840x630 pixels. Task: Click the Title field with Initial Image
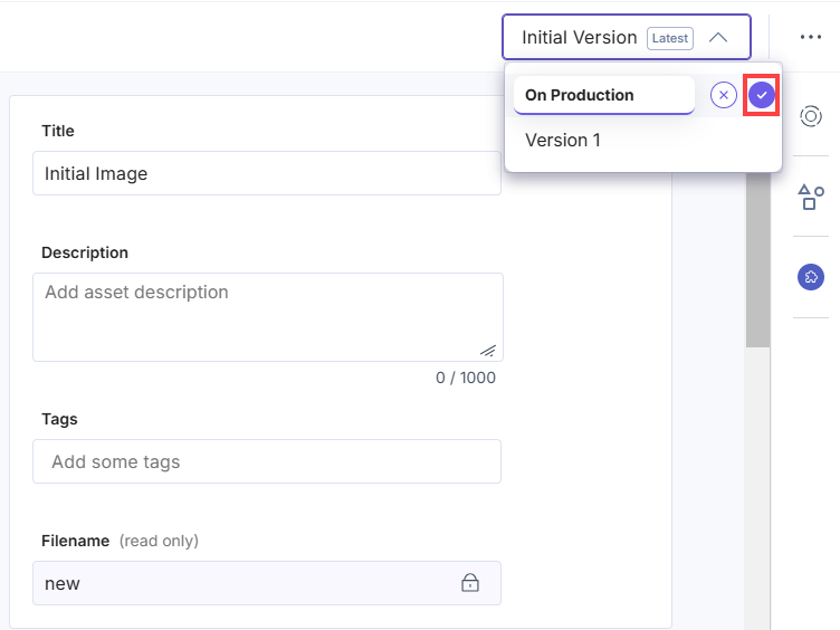click(x=267, y=173)
